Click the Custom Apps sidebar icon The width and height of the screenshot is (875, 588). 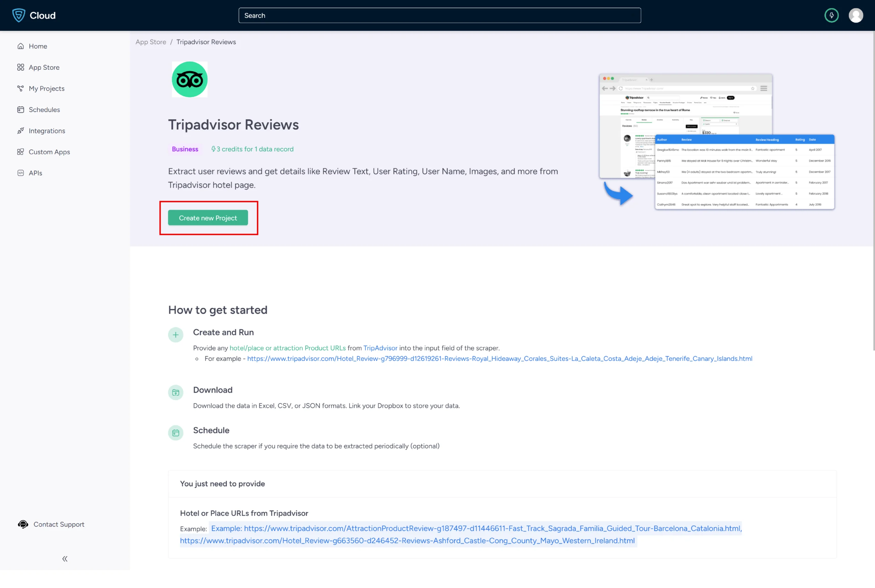point(20,151)
